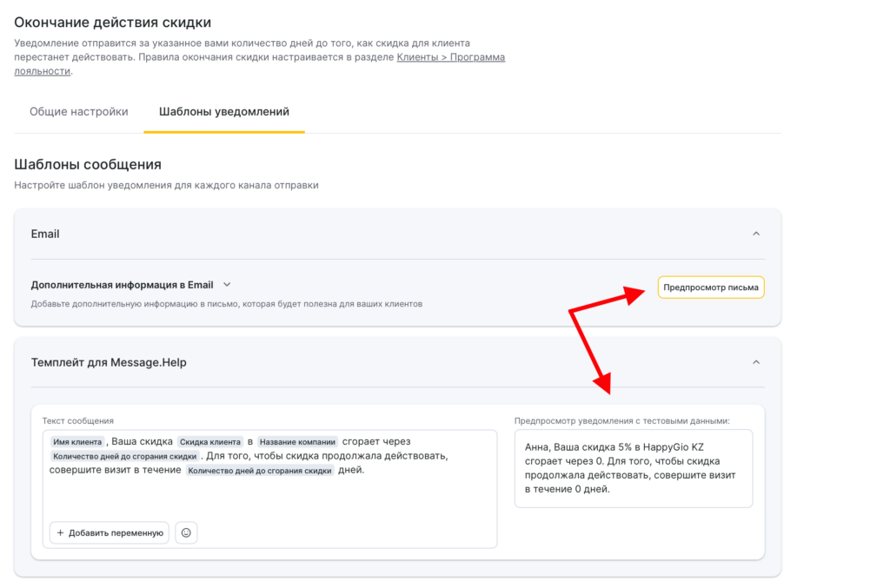Open Клиенты > Программа лояльности link
This screenshot has height=588, width=890.
[450, 57]
